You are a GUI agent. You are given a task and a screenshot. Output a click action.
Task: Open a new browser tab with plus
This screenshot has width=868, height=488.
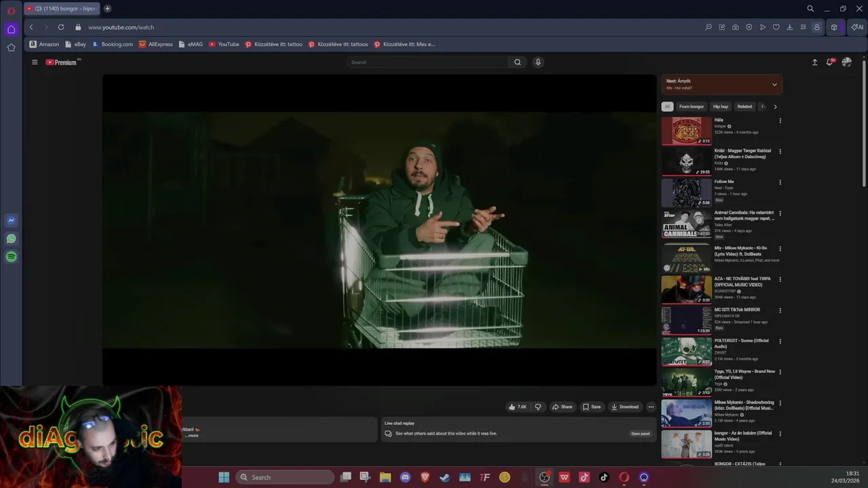107,9
